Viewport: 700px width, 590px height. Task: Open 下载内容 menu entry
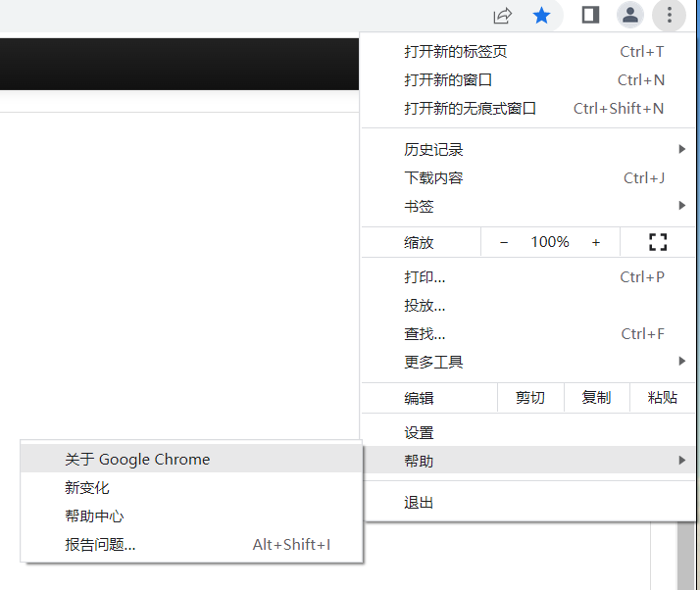pyautogui.click(x=433, y=178)
